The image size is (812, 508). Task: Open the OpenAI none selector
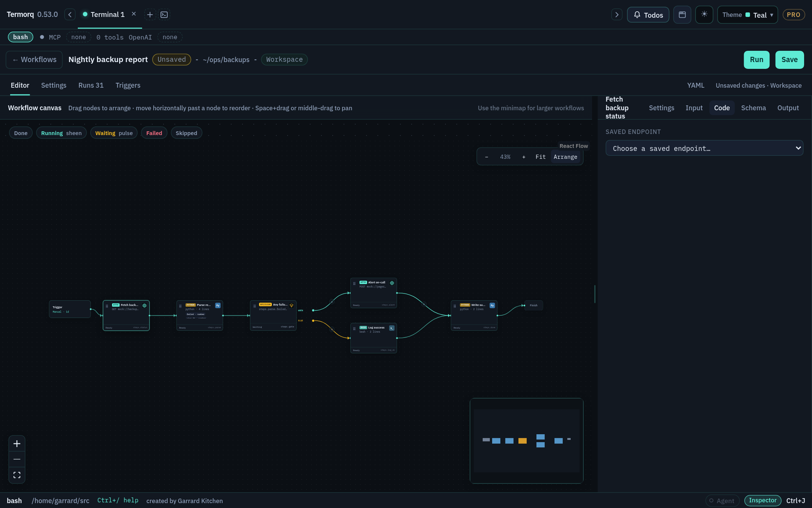(170, 37)
